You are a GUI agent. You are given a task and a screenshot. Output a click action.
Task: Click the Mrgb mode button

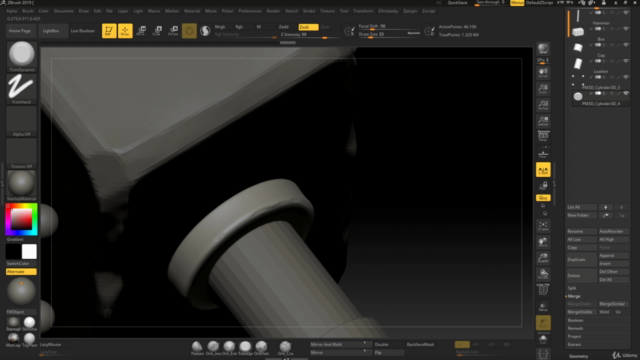(220, 27)
